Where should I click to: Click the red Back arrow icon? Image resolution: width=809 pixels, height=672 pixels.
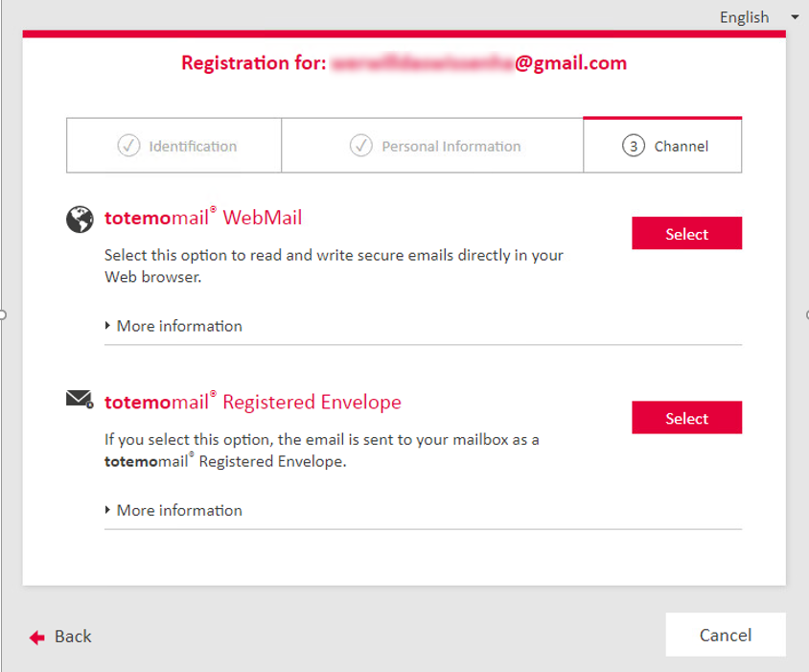[x=37, y=637]
